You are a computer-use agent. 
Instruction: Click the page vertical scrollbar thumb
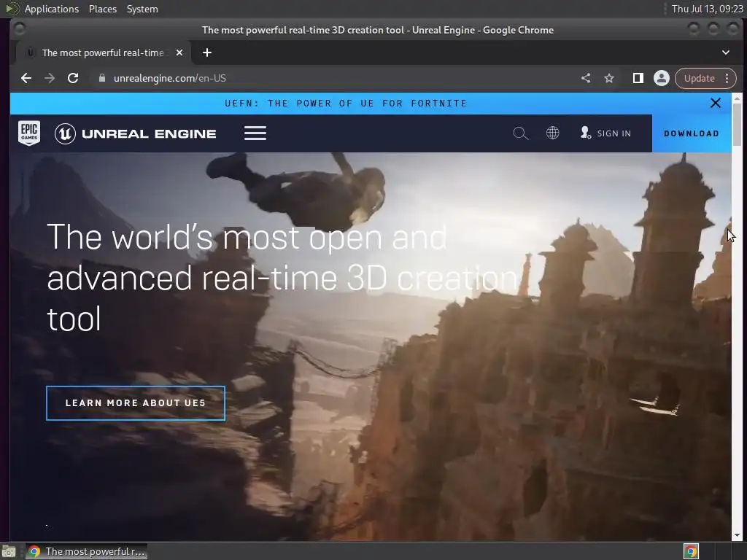coord(737,125)
